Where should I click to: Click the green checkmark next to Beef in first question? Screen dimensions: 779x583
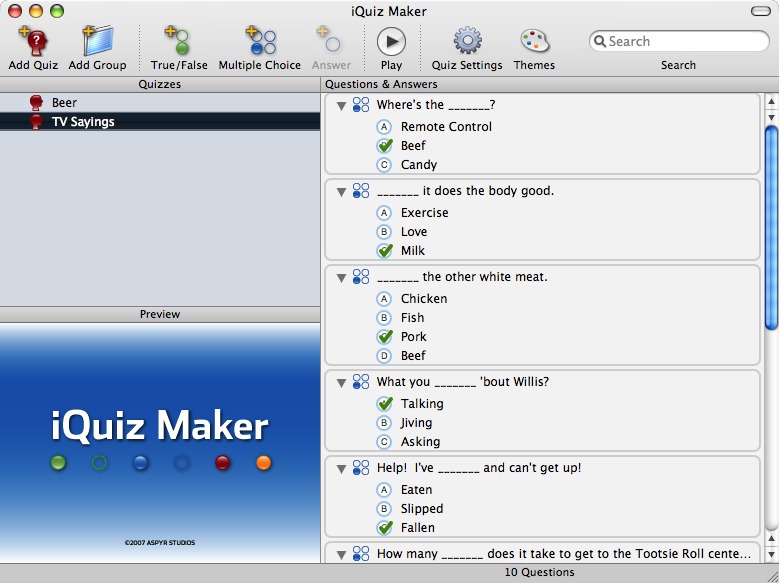tap(385, 146)
